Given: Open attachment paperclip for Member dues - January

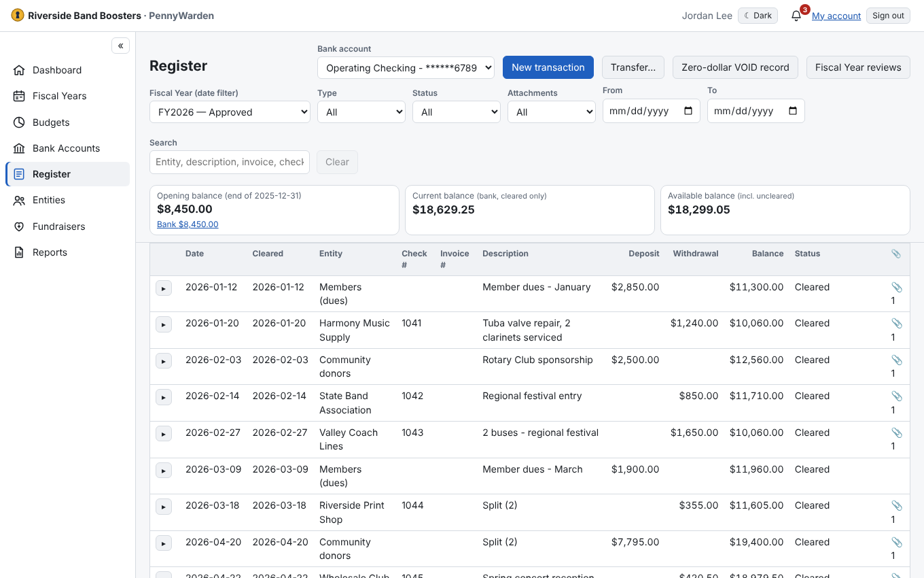Looking at the screenshot, I should (897, 287).
